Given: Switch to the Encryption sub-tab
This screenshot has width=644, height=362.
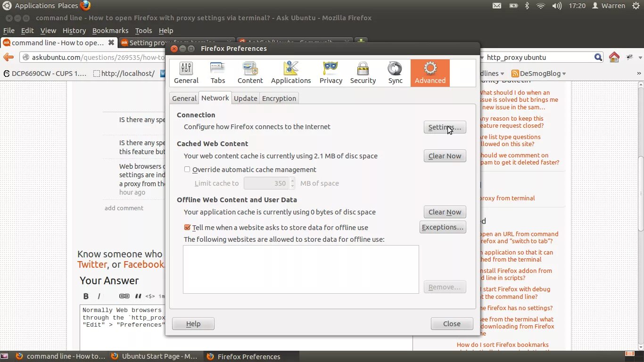Looking at the screenshot, I should click(x=279, y=98).
